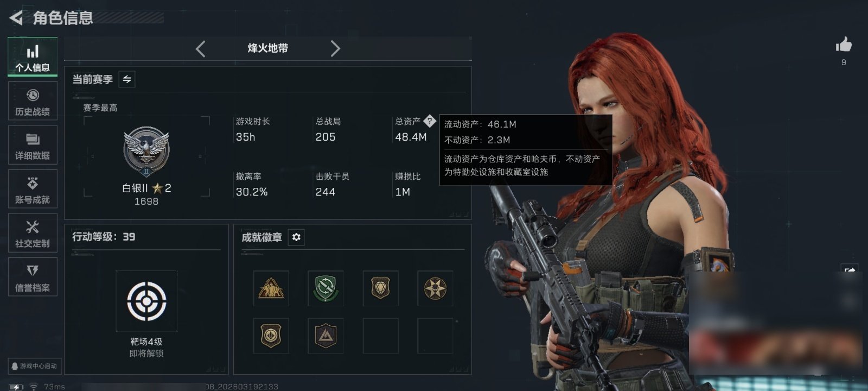This screenshot has width=868, height=391.
Task: Switch to next mode with right chevron
Action: (335, 49)
